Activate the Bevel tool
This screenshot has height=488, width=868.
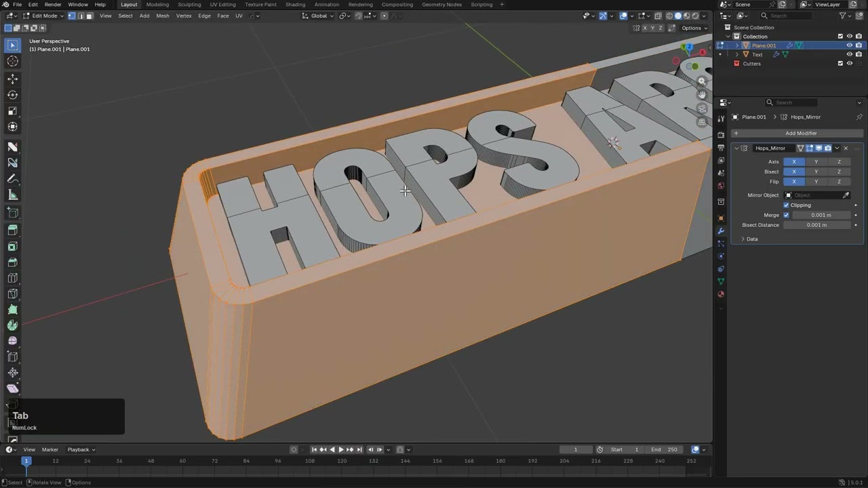tap(12, 262)
